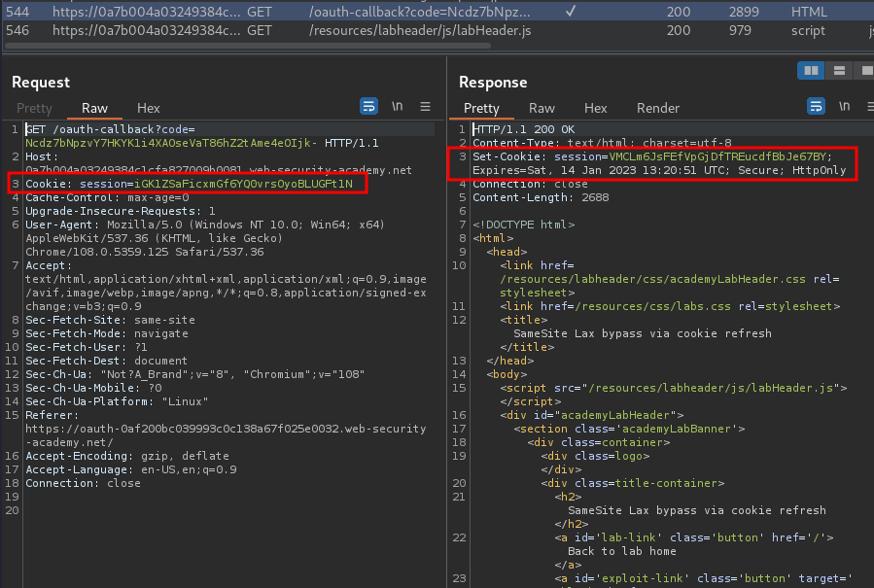Click status 200 cell in row 546
The image size is (874, 588).
[x=679, y=31]
